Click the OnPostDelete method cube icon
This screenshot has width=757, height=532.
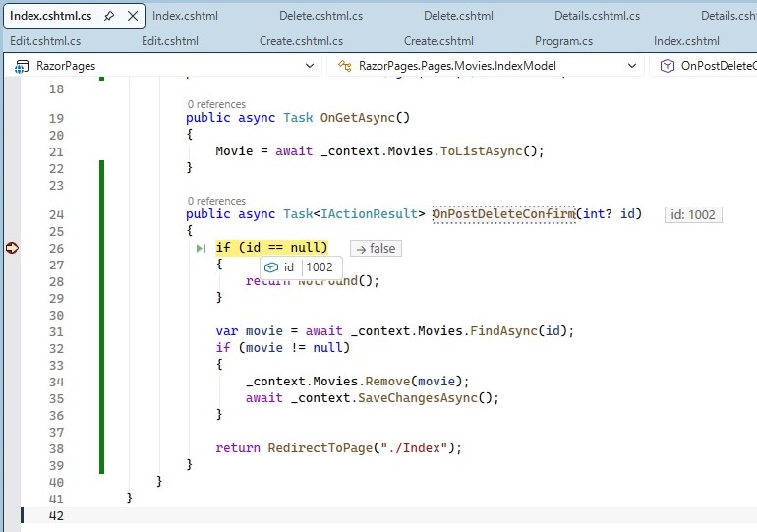[x=668, y=66]
